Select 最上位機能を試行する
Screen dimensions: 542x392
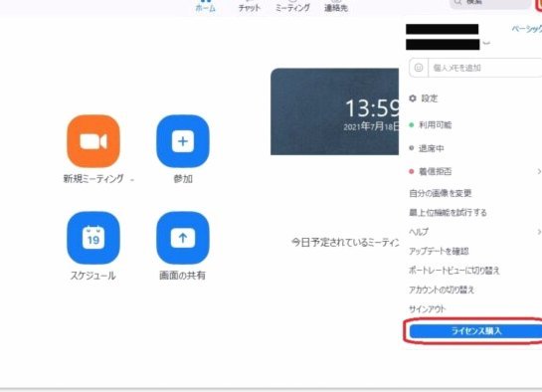click(448, 212)
